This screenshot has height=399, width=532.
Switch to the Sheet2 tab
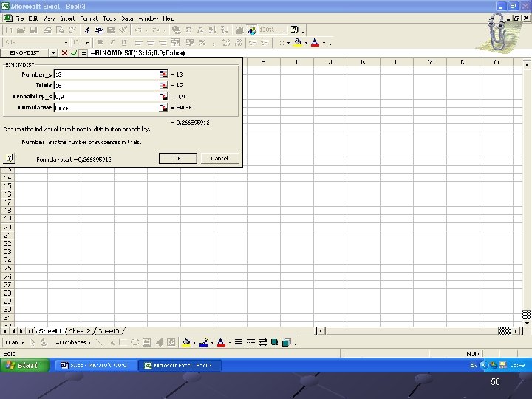80,331
